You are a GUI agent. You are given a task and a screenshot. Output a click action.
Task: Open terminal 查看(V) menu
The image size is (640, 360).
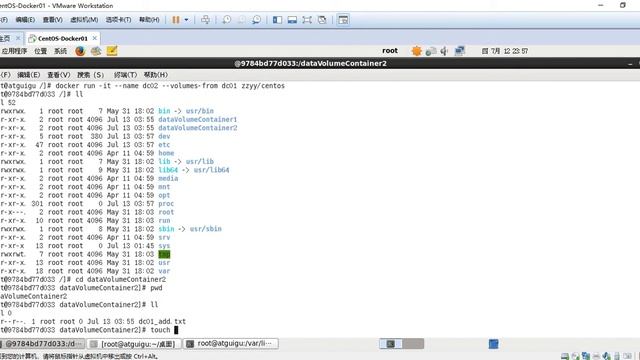tap(59, 75)
